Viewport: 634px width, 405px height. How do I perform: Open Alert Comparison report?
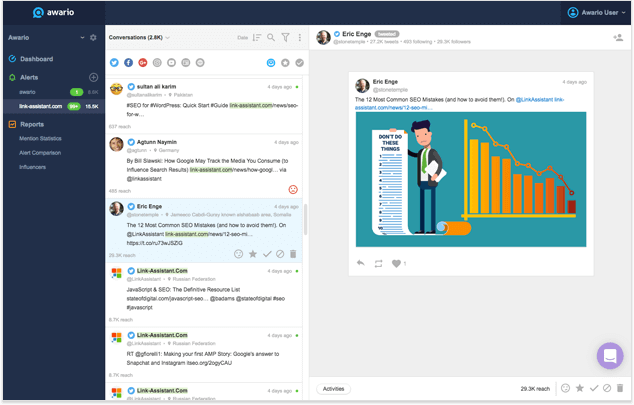point(40,153)
